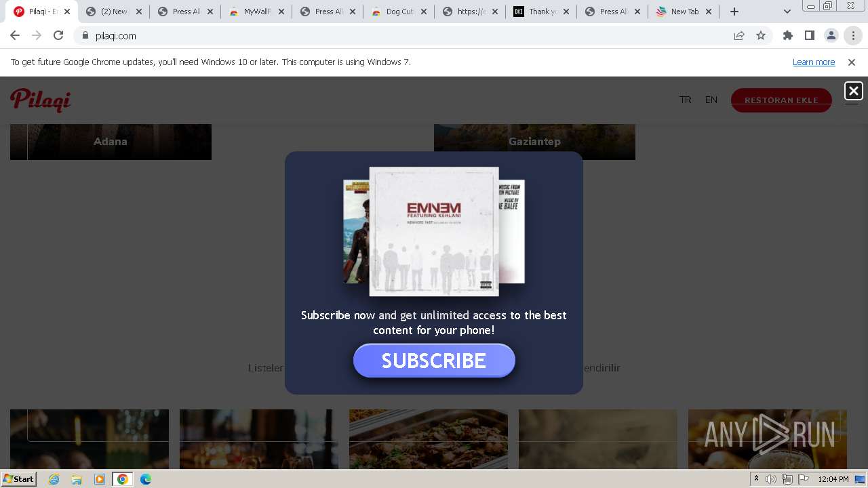The height and width of the screenshot is (488, 868).
Task: Open the Windows Start menu
Action: click(19, 479)
